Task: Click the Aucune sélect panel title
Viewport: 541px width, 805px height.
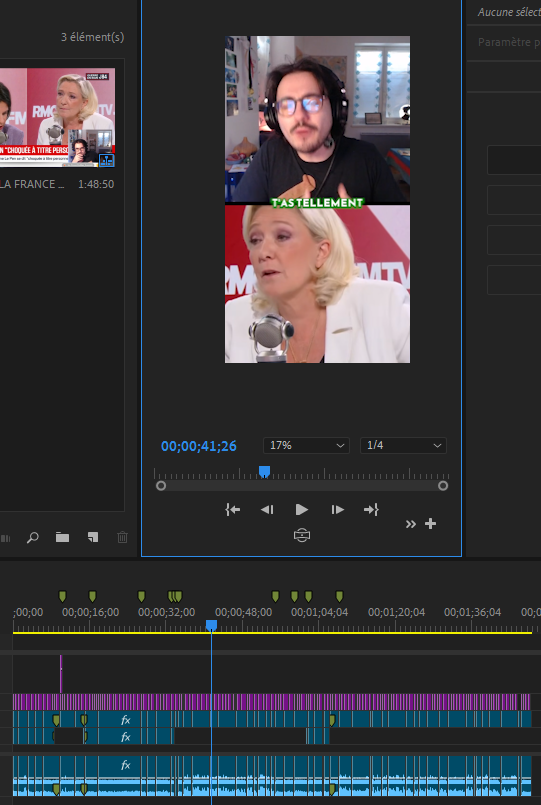Action: 509,12
